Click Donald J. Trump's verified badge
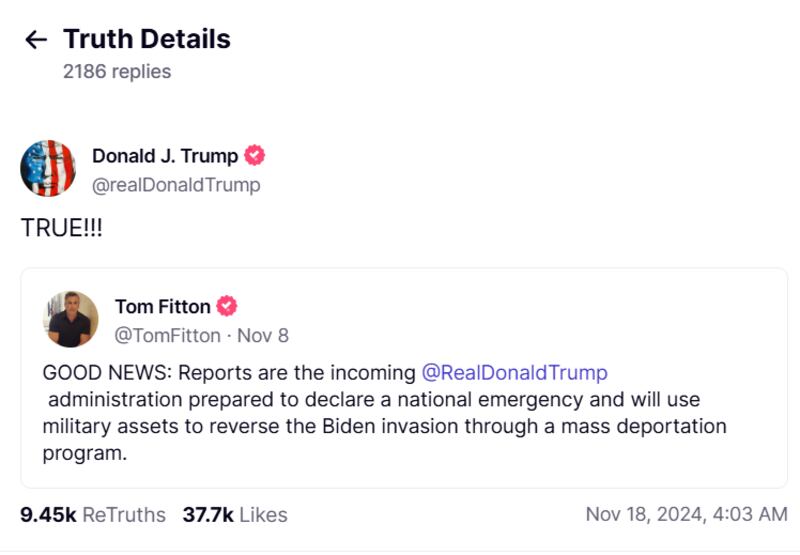This screenshot has width=800, height=555. point(255,155)
